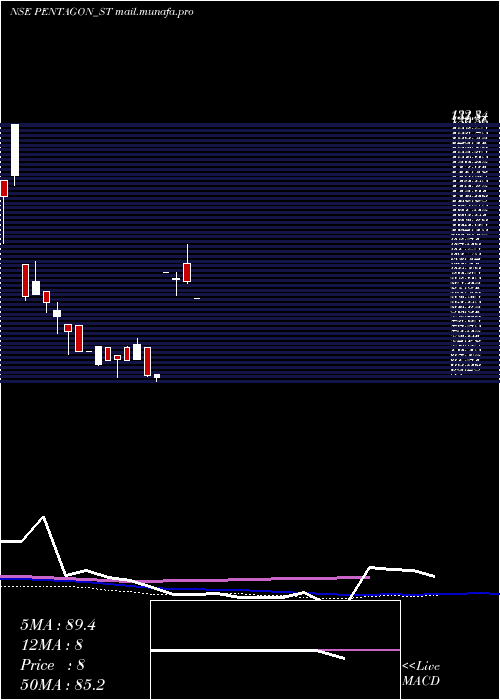This screenshot has height=700, width=500.
Task: Click the 'Price : 8' label
Action: click(52, 665)
